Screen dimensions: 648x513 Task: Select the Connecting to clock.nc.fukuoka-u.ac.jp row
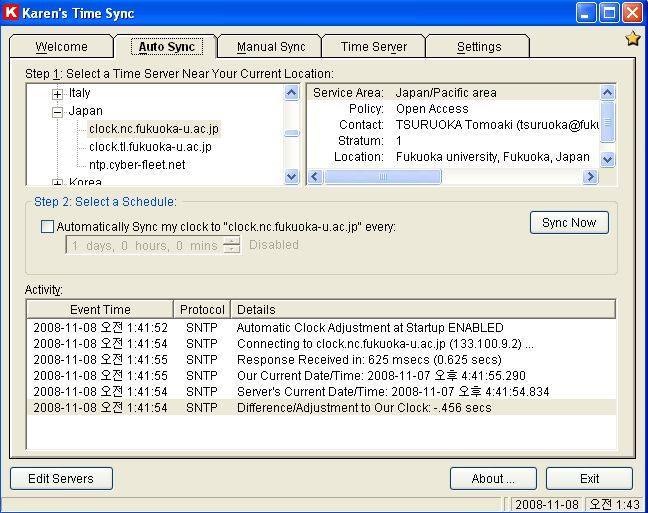tap(321, 344)
